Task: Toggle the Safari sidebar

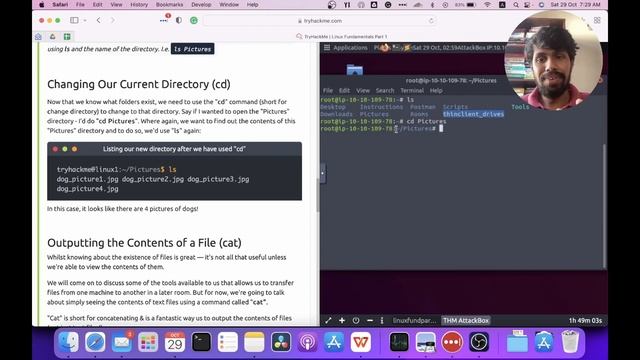Action: pos(74,20)
